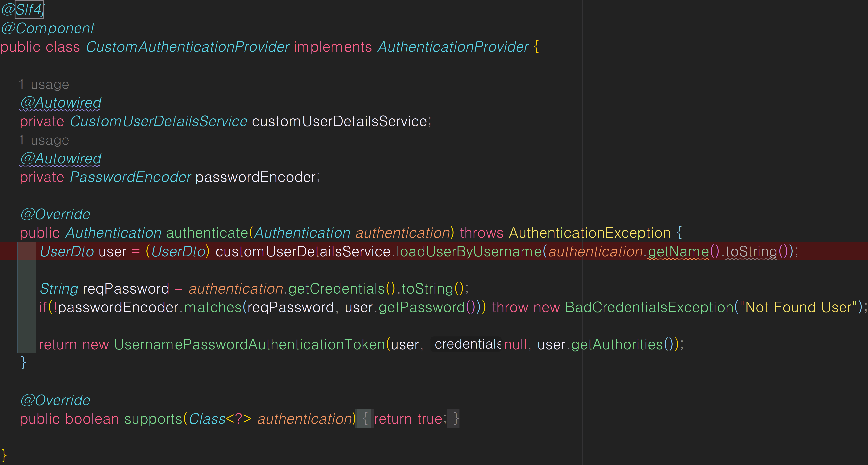Click the AuthenticationException class name
This screenshot has width=868, height=465.
pos(590,233)
